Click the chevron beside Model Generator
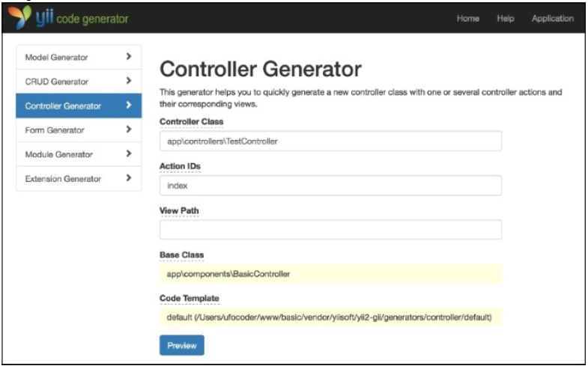Image resolution: width=588 pixels, height=366 pixels. coord(129,57)
